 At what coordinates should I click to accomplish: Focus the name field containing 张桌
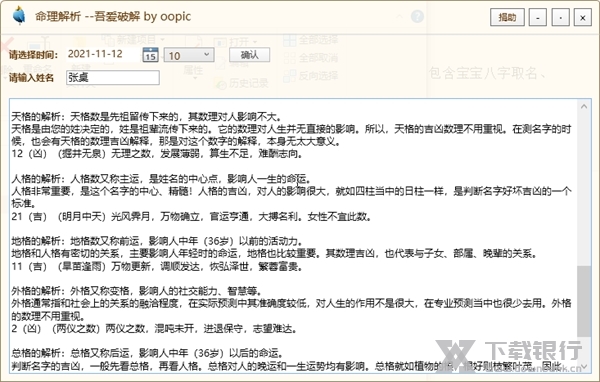(113, 78)
